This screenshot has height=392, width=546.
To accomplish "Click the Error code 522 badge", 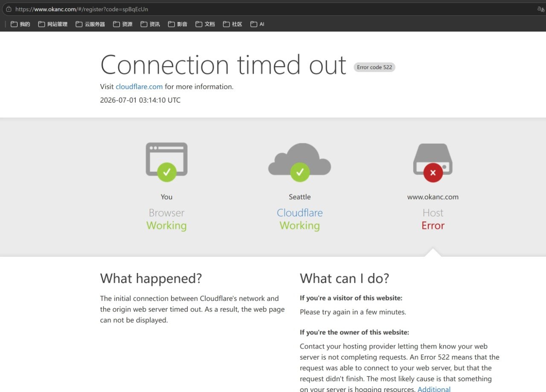I will (375, 67).
